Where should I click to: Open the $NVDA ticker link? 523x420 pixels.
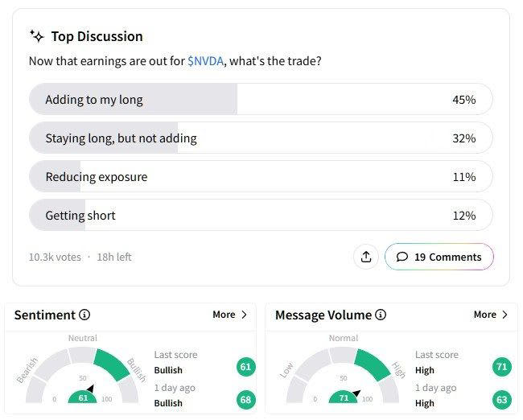click(204, 61)
